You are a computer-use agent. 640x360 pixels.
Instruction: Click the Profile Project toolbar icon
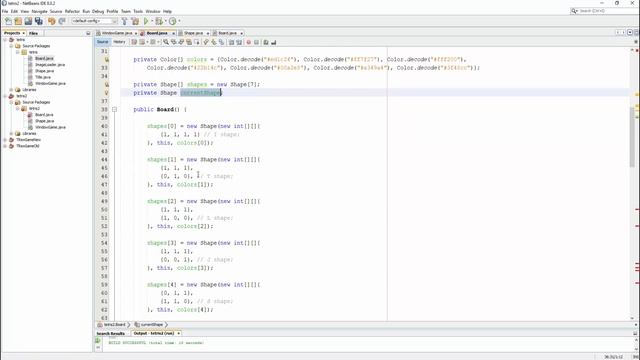click(x=172, y=21)
